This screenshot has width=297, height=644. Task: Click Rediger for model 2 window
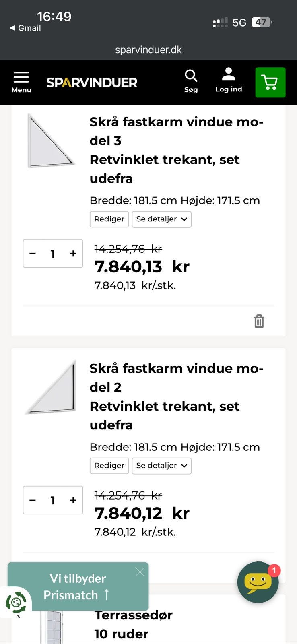pos(109,466)
